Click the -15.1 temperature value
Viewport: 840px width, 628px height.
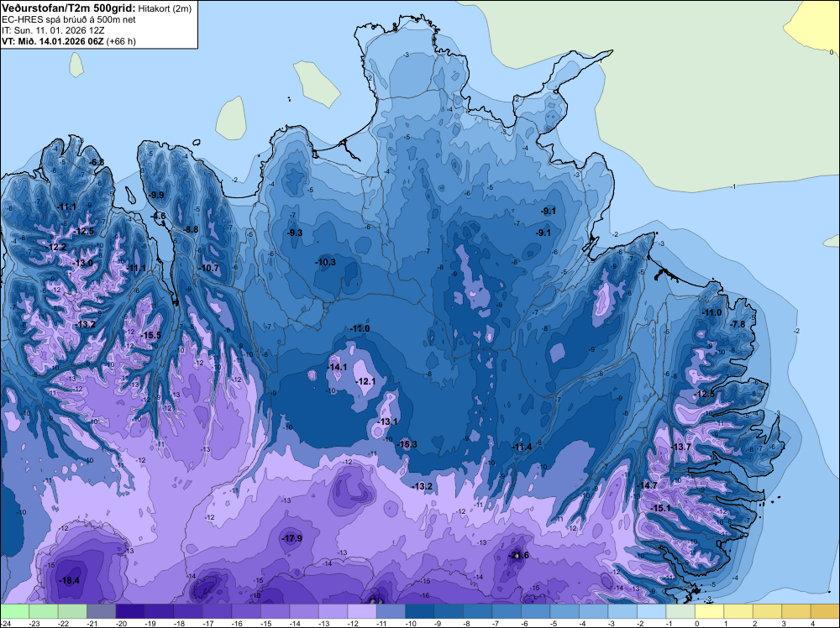click(660, 508)
